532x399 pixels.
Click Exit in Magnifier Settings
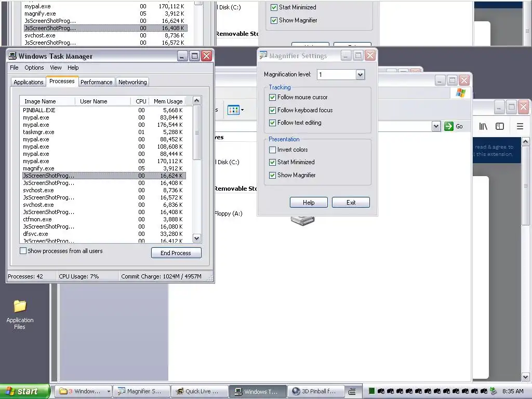pyautogui.click(x=351, y=203)
